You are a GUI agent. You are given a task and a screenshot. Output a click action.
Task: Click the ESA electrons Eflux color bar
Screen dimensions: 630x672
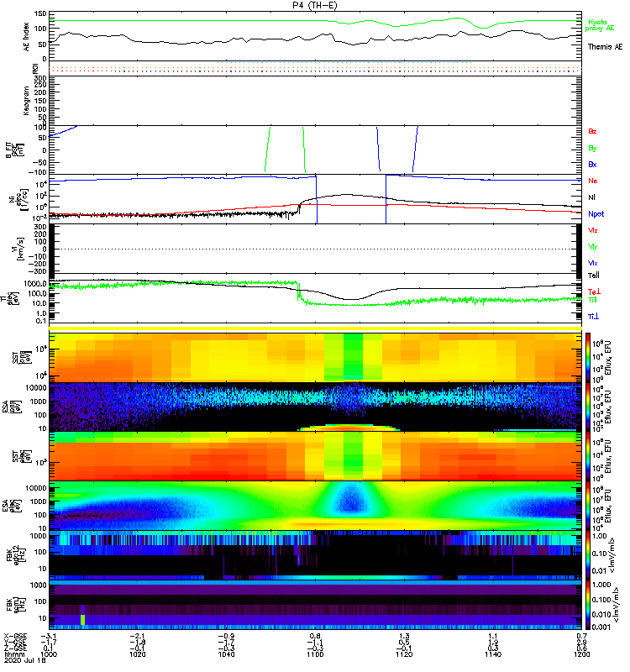pyautogui.click(x=588, y=506)
